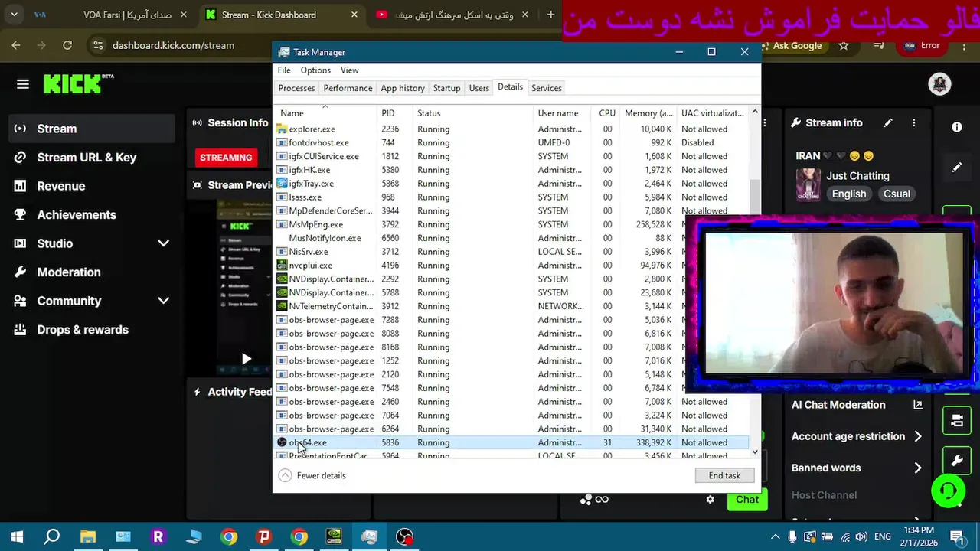
Task: Open the profile avatar menu on Kick
Action: [939, 84]
